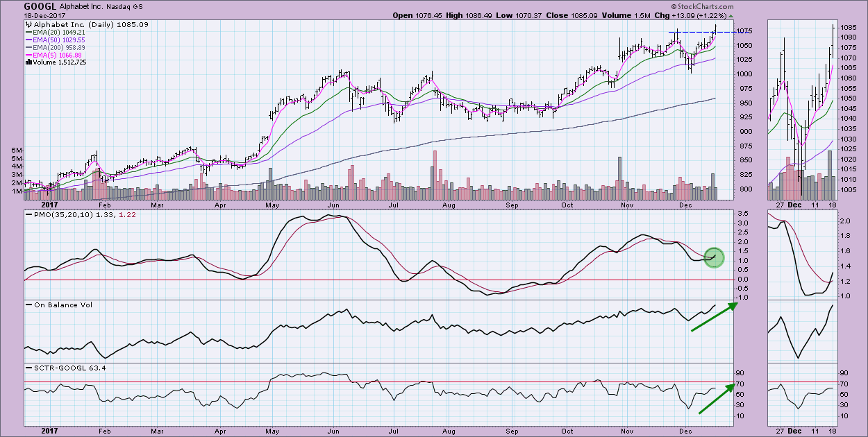Image resolution: width=868 pixels, height=437 pixels.
Task: Click the May label under the price chart
Action: pos(272,205)
